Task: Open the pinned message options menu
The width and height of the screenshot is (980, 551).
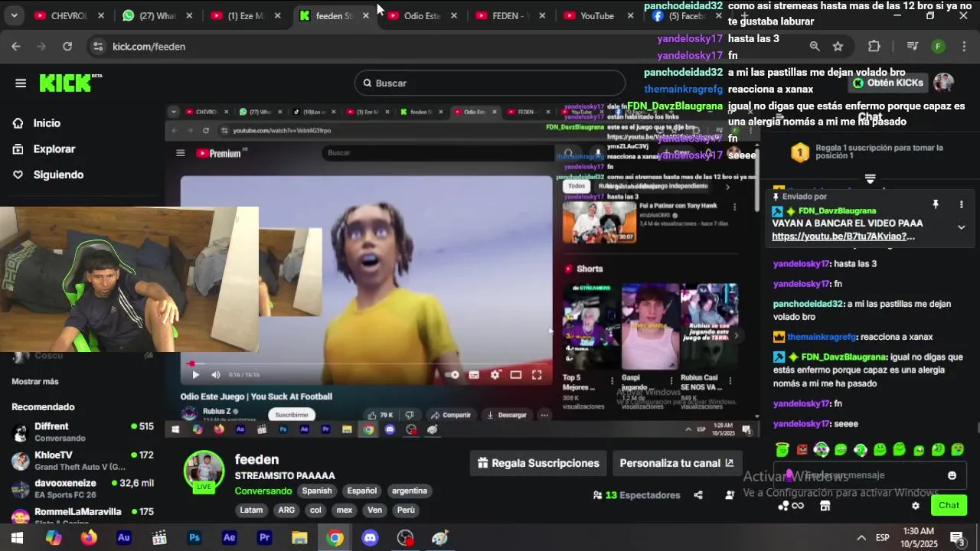Action: point(962,204)
